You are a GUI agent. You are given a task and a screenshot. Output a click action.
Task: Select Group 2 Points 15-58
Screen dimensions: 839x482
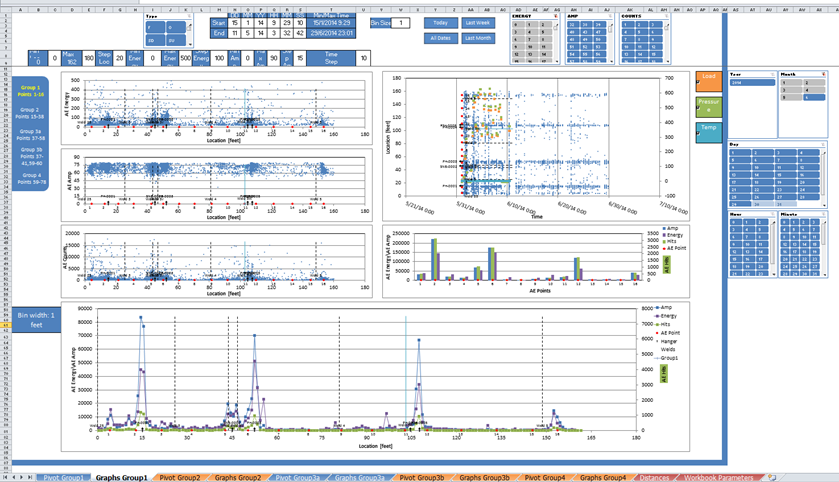tap(30, 113)
